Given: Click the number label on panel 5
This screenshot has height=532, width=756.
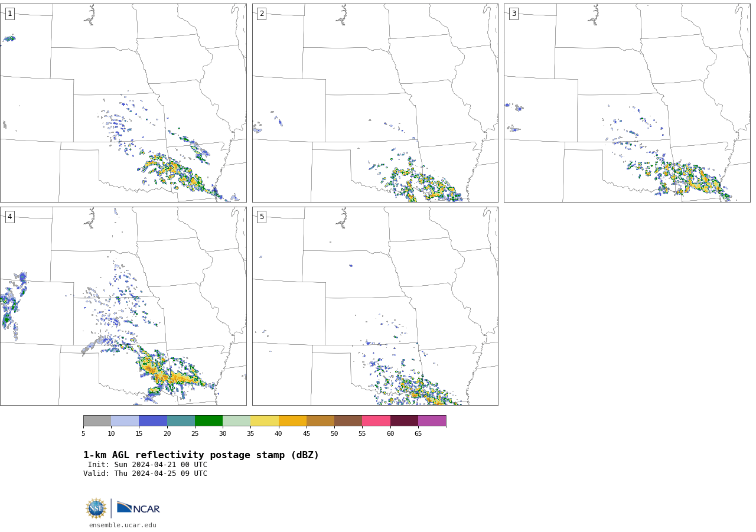Looking at the screenshot, I should coord(262,217).
